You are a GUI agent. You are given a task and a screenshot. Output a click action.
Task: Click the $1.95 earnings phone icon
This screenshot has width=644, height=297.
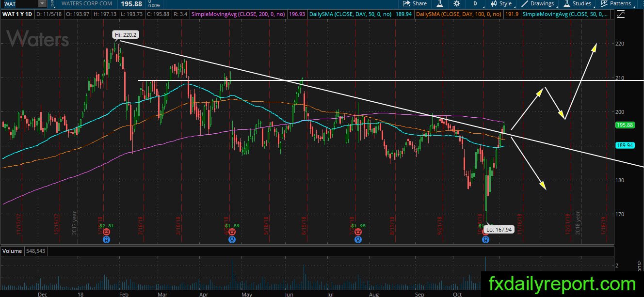click(x=357, y=232)
